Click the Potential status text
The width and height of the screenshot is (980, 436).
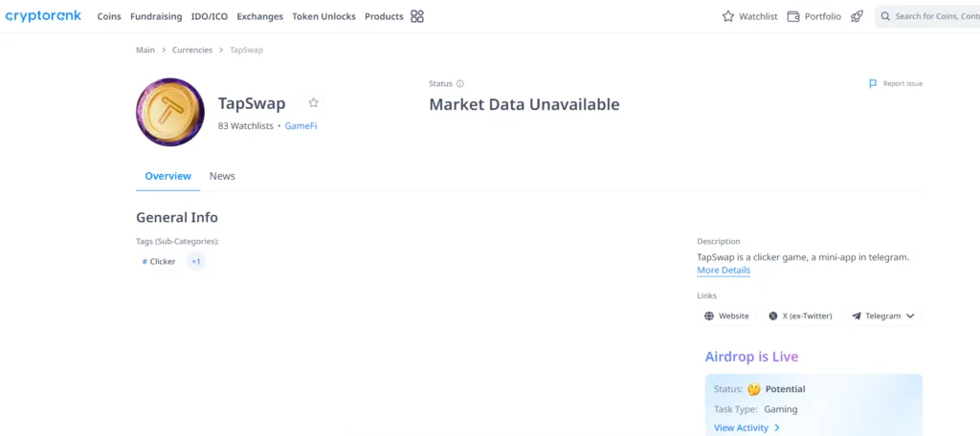[x=785, y=389]
